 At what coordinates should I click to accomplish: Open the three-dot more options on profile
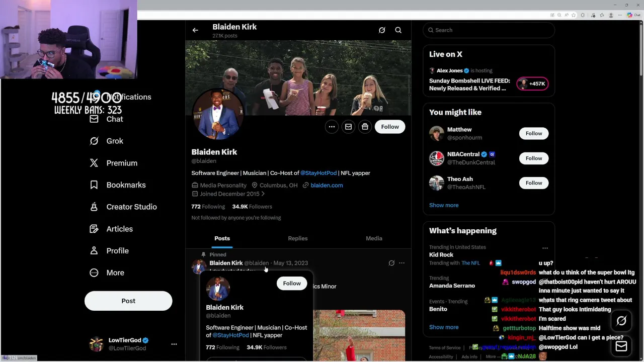point(332,127)
